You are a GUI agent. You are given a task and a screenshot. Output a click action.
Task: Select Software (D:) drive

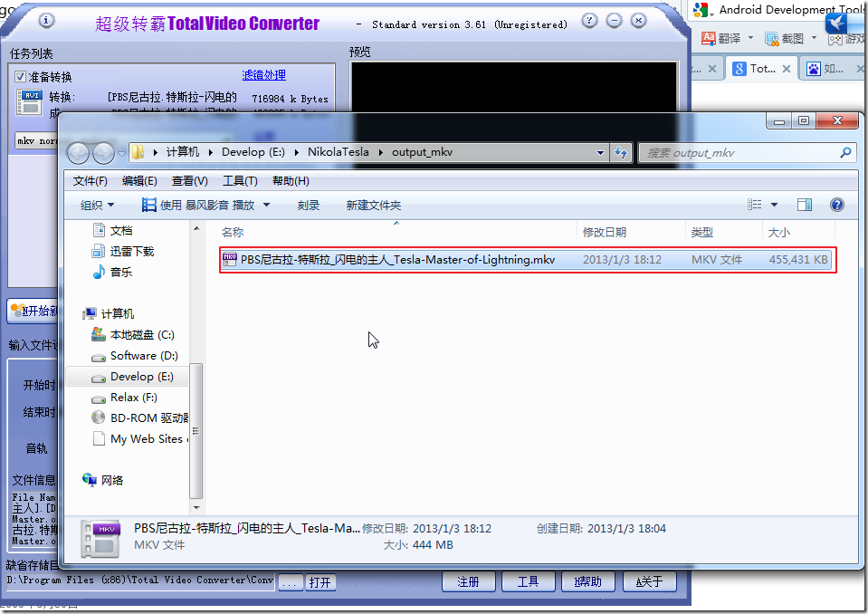(135, 356)
